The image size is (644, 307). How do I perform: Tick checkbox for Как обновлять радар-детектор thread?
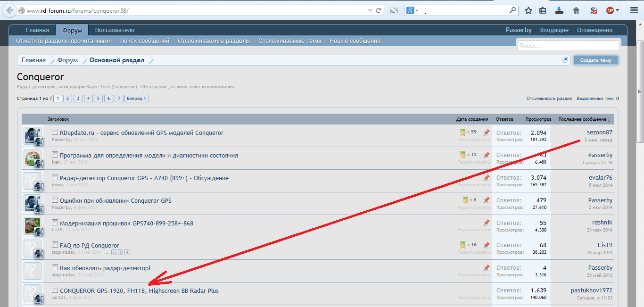pos(55,268)
